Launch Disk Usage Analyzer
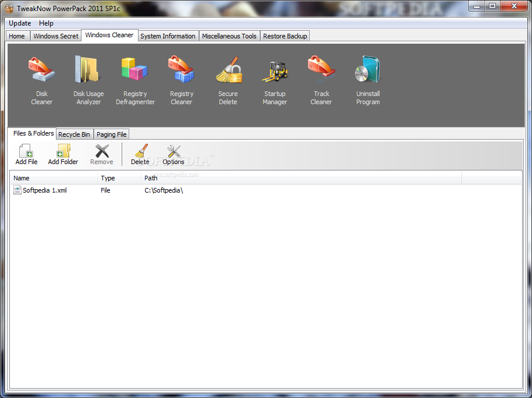This screenshot has width=532, height=398. pyautogui.click(x=88, y=80)
